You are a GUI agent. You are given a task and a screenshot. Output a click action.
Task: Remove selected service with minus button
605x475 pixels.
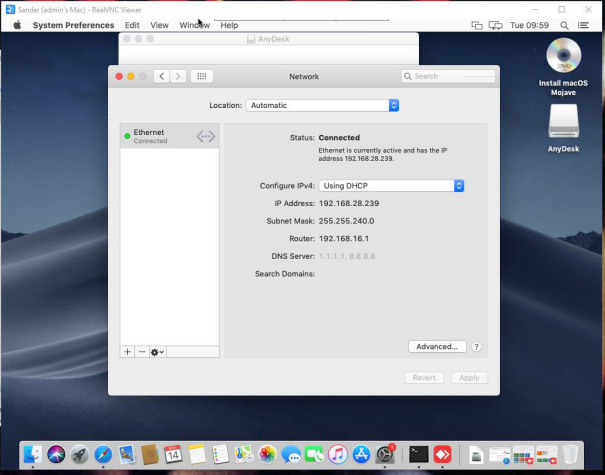click(142, 352)
